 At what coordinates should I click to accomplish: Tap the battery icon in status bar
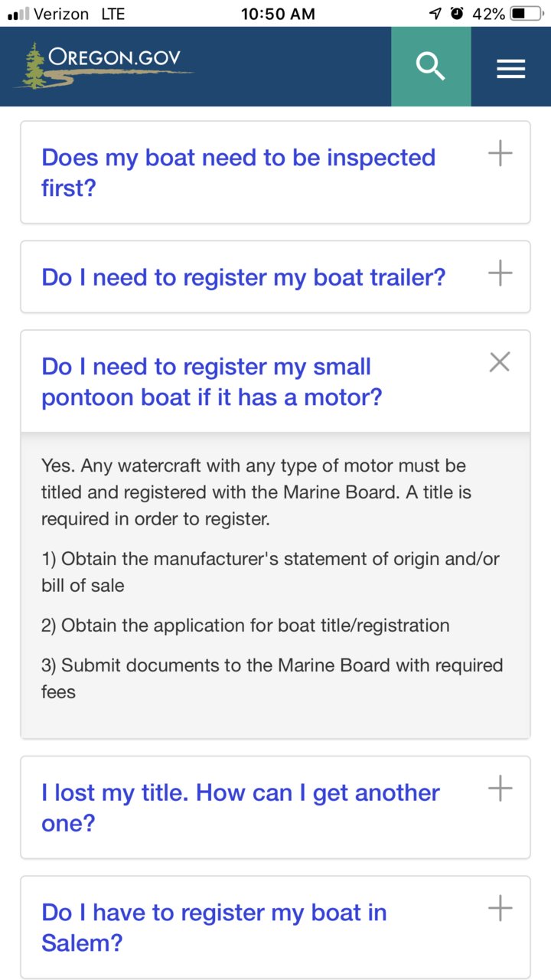point(527,14)
